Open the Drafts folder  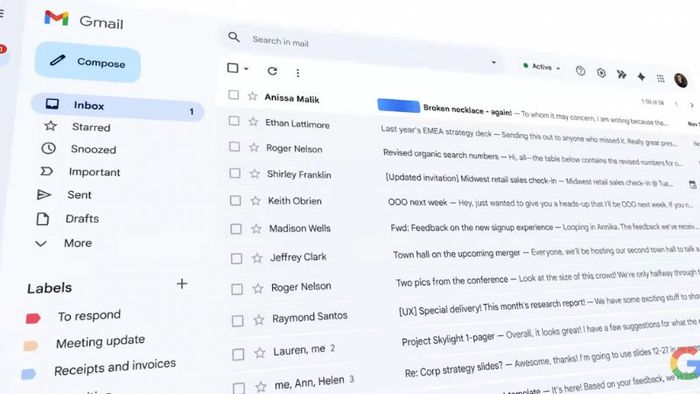coord(82,218)
